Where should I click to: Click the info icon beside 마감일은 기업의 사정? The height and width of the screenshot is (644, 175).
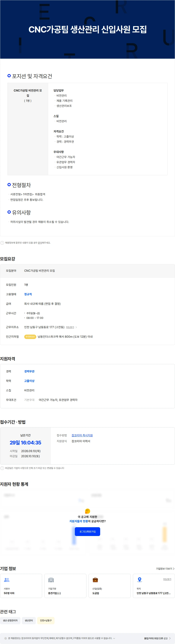pos(2,468)
